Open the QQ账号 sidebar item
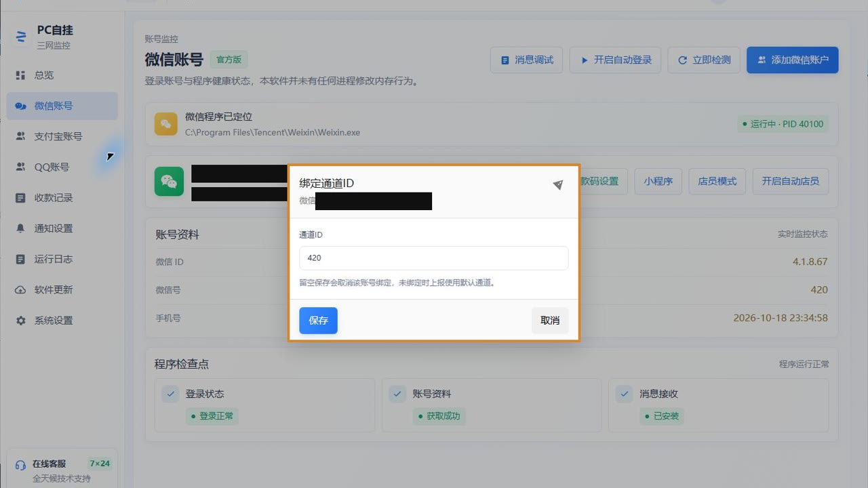Screen dimensions: 868x488 (62, 167)
